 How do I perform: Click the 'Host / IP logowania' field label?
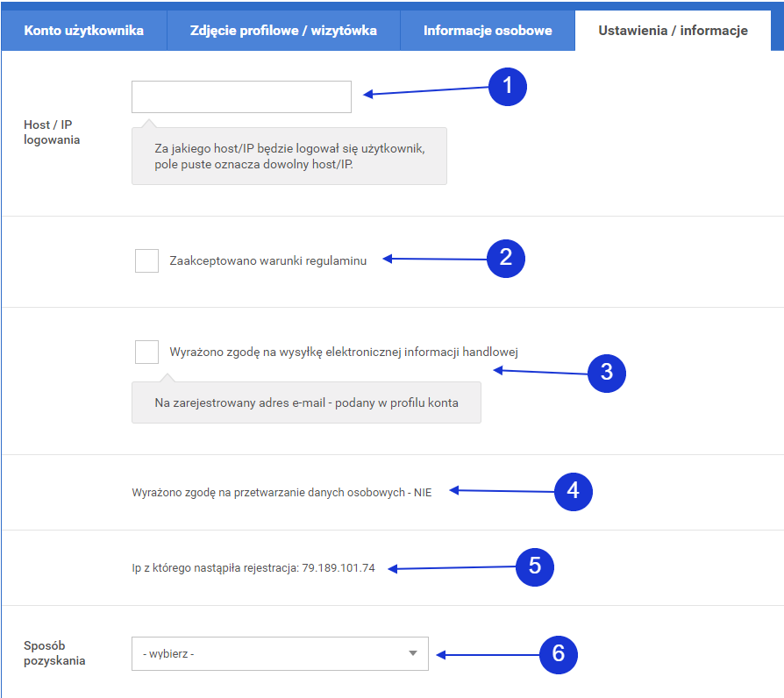pyautogui.click(x=52, y=132)
